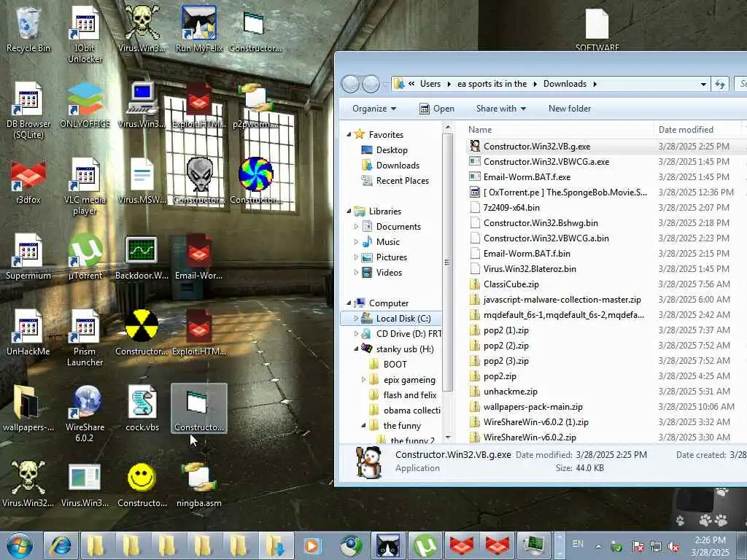
Task: Open ONLYOFFICE desktop shortcut
Action: (85, 106)
